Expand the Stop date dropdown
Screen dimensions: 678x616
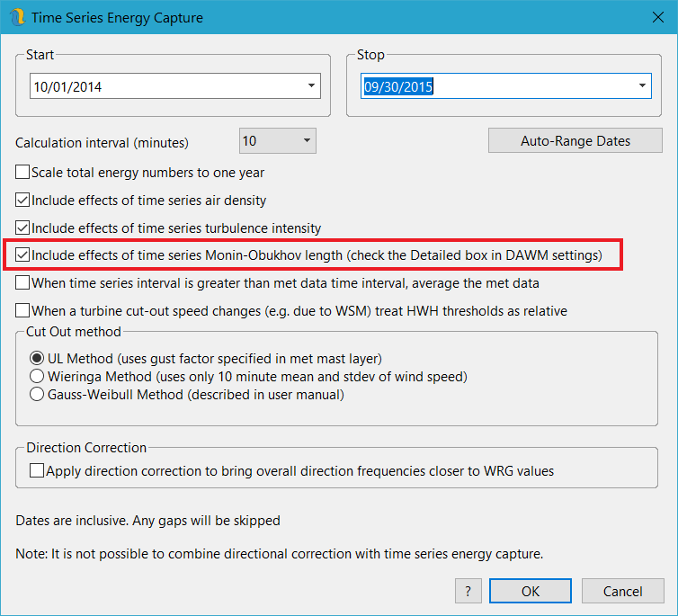[x=642, y=86]
